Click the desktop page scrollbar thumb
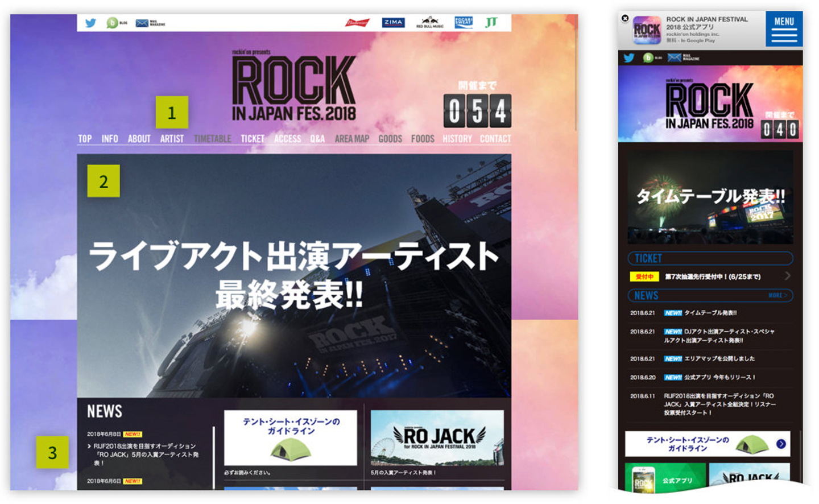The height and width of the screenshot is (504, 819). pos(576,74)
